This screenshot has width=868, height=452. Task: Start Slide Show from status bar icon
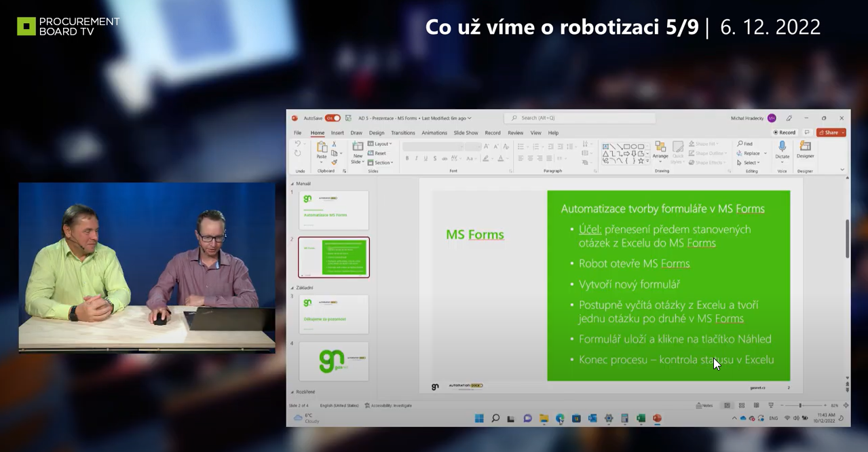pyautogui.click(x=770, y=405)
